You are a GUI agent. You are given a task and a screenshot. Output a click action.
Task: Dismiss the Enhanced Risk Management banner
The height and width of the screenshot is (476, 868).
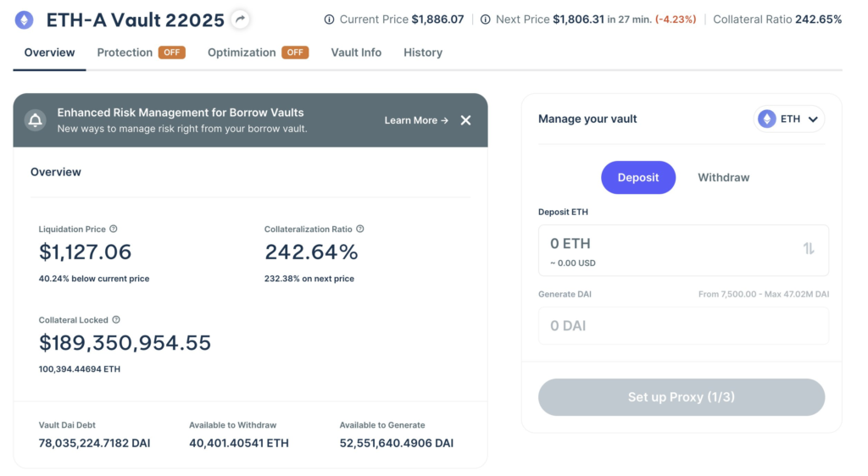pyautogui.click(x=465, y=120)
